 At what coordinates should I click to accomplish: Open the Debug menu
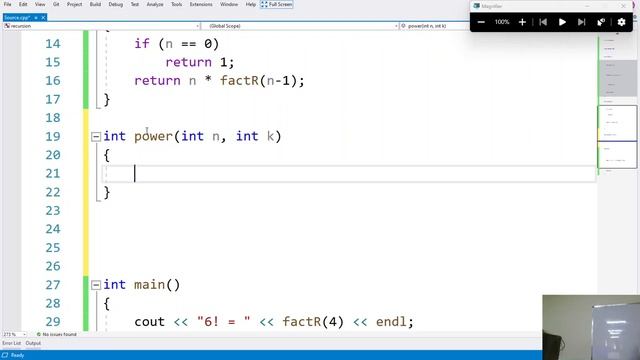[x=116, y=4]
